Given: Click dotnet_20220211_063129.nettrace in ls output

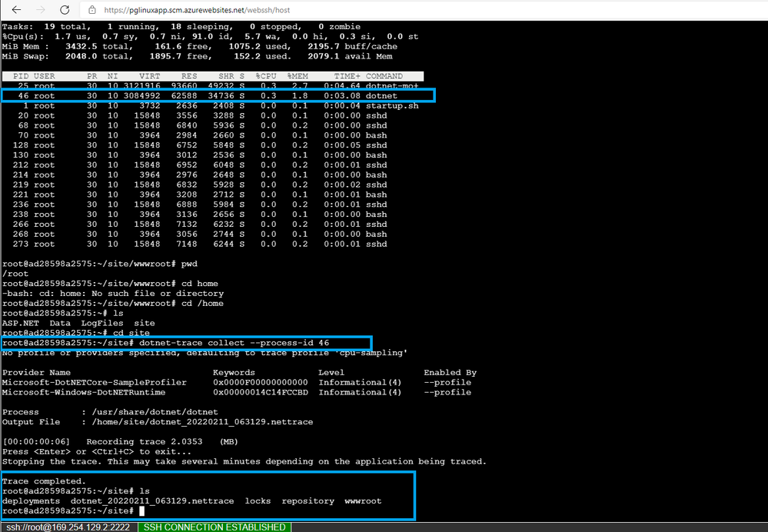Looking at the screenshot, I should (152, 500).
